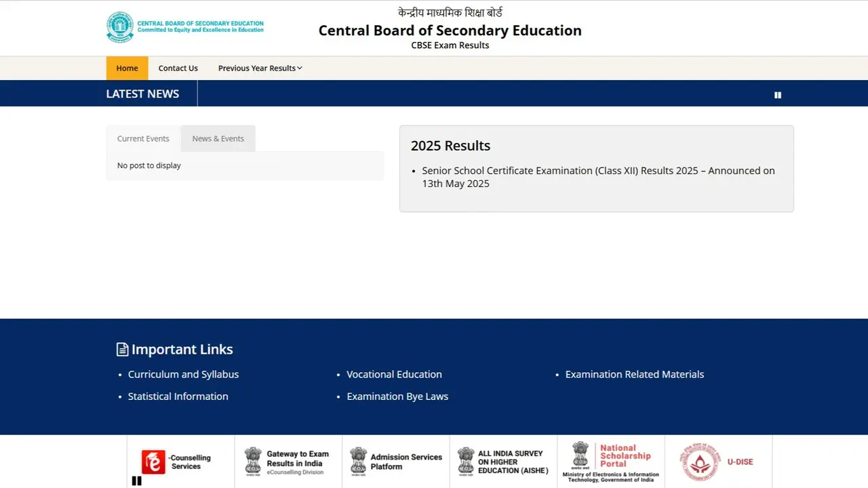Switch to the Current Events tab
This screenshot has height=488, width=868.
(x=142, y=138)
